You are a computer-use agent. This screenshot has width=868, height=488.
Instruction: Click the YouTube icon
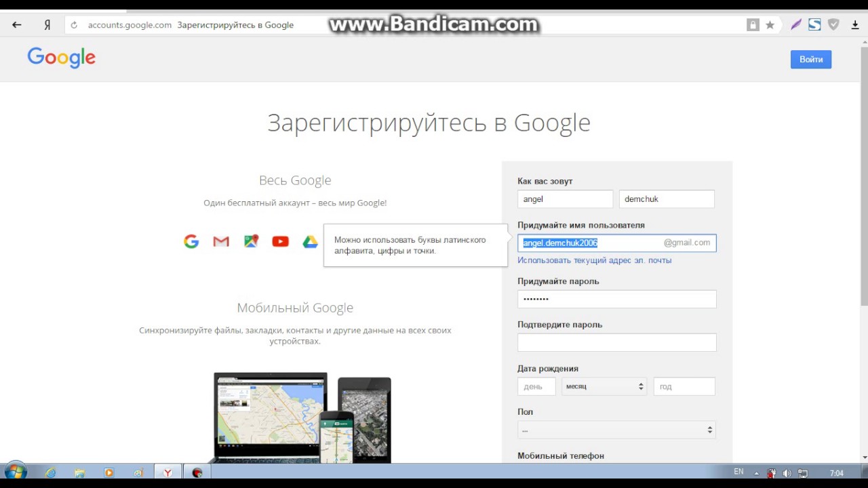click(280, 241)
